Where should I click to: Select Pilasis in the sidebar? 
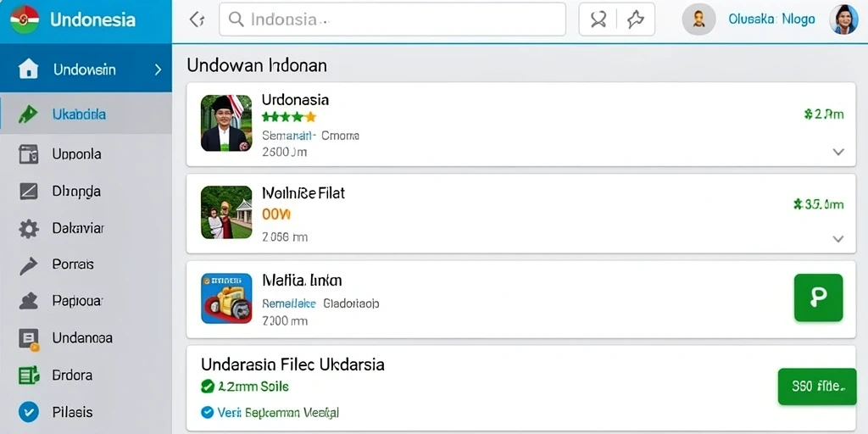(x=73, y=412)
